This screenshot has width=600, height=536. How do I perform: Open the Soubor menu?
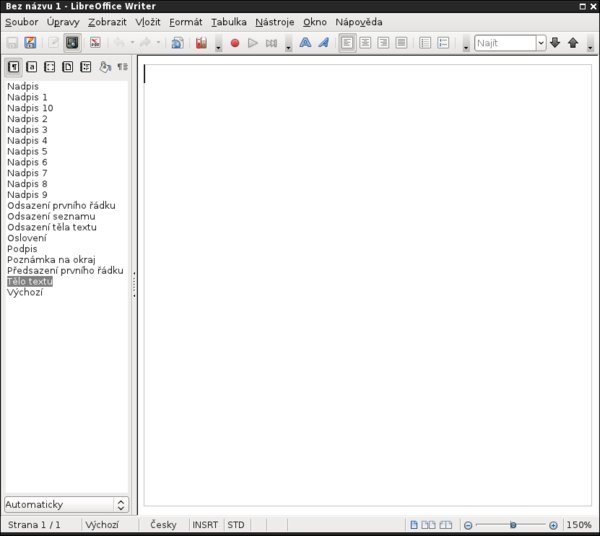(21, 22)
